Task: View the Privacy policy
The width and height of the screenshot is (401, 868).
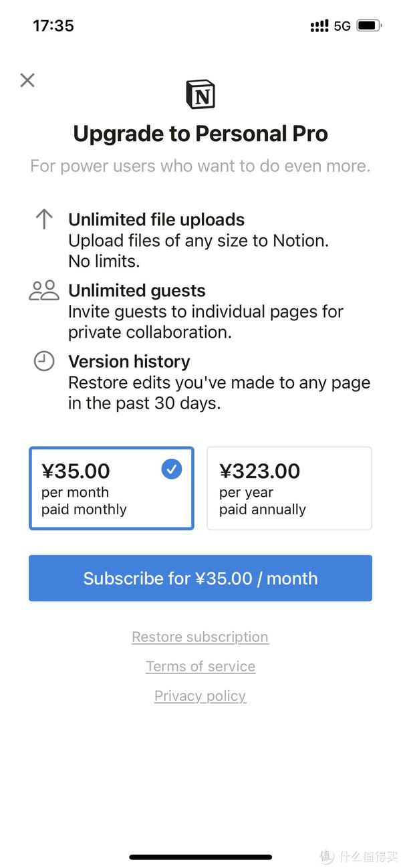Action: (x=200, y=695)
